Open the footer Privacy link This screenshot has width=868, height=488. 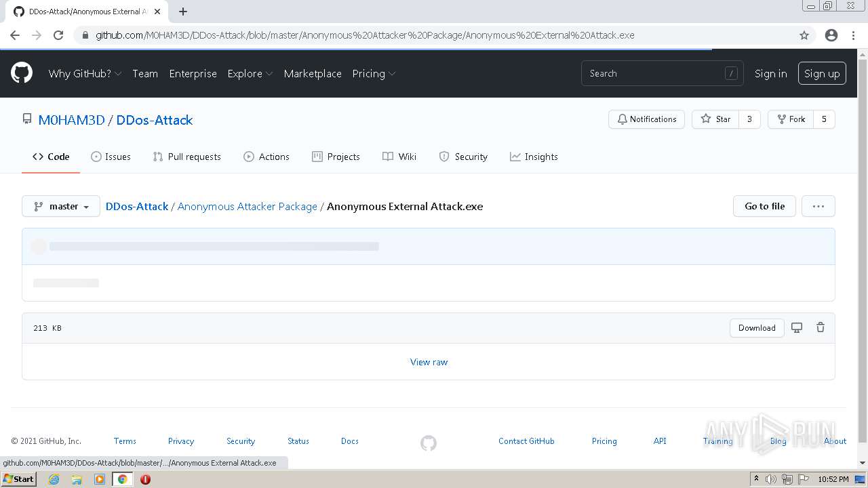[x=181, y=441]
